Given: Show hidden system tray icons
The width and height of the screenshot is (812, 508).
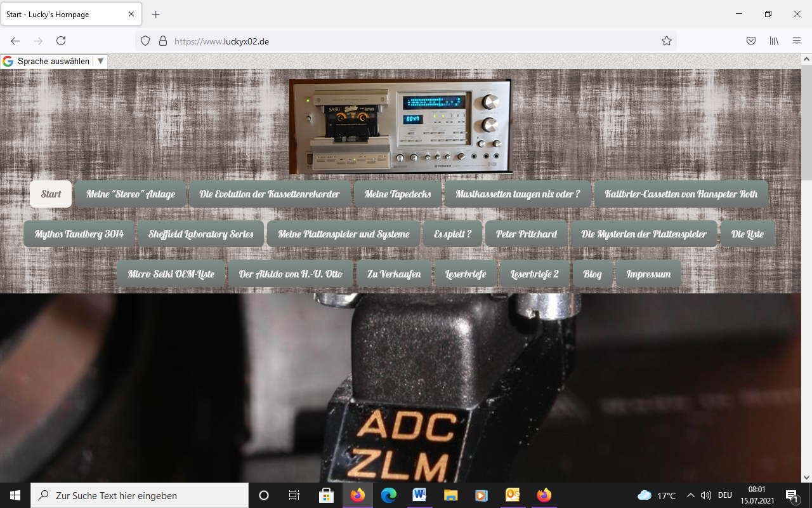Looking at the screenshot, I should click(x=691, y=495).
